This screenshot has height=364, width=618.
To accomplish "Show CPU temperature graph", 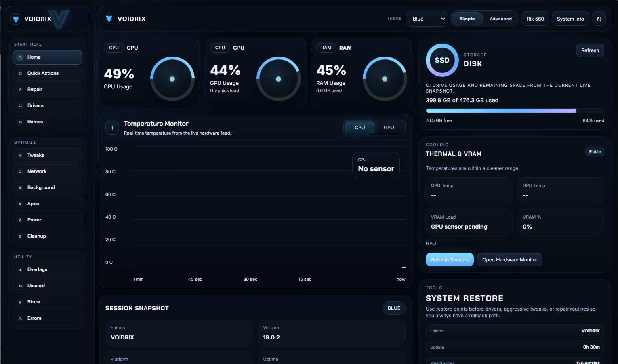I will [x=359, y=127].
